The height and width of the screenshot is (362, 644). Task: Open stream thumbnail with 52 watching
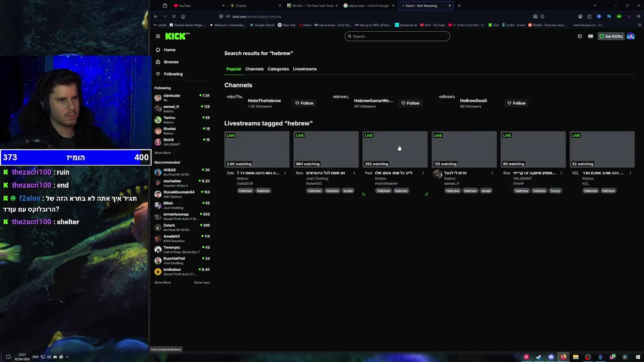pyautogui.click(x=602, y=149)
